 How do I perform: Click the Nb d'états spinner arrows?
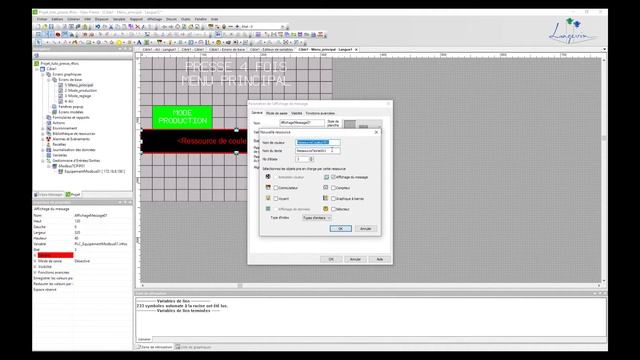pos(311,159)
